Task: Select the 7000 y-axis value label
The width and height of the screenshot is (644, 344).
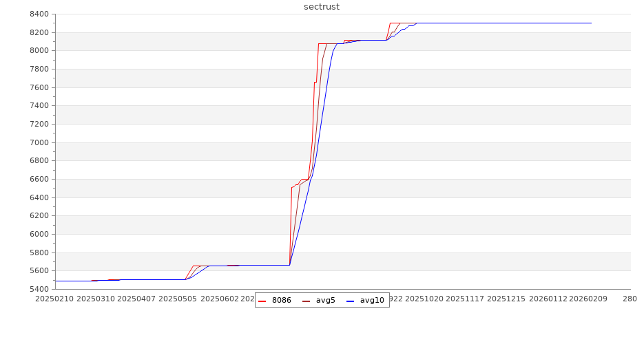Action: 39,142
